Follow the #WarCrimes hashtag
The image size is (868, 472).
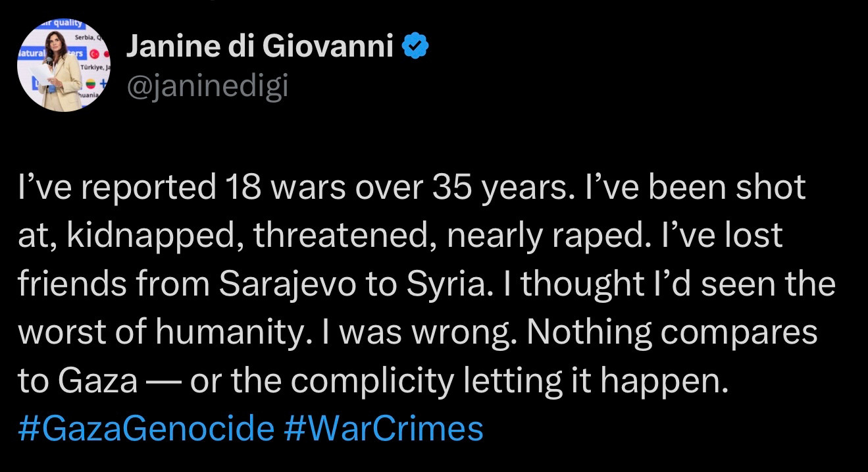click(384, 429)
